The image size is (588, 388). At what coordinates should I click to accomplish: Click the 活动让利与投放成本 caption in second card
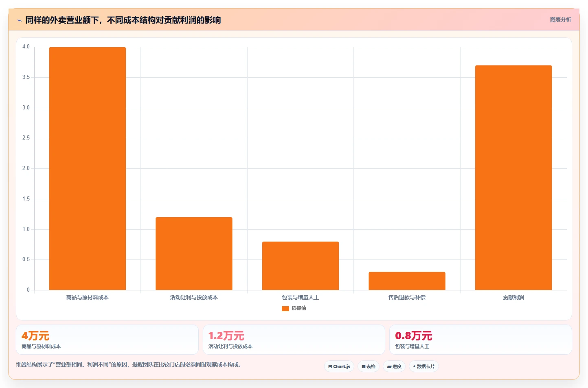coord(230,347)
